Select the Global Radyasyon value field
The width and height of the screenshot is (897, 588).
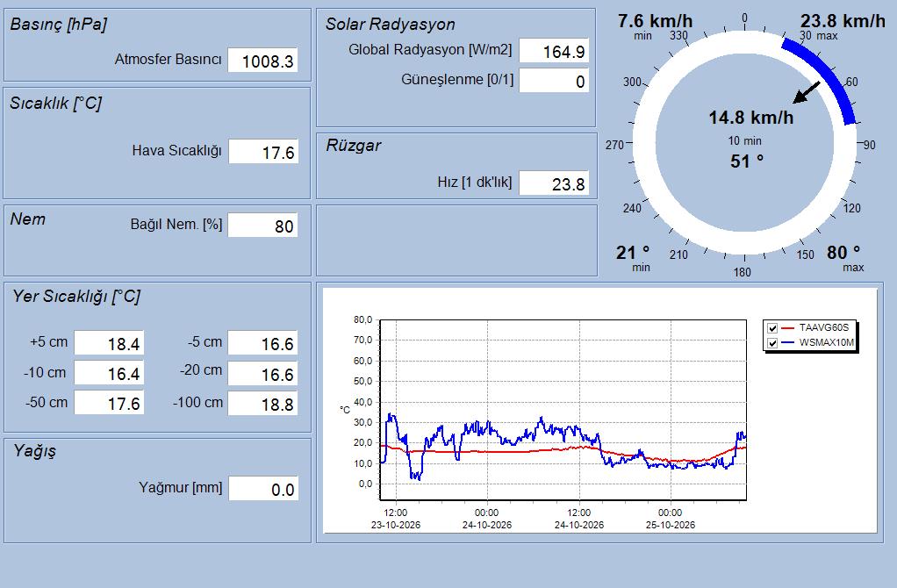point(554,51)
